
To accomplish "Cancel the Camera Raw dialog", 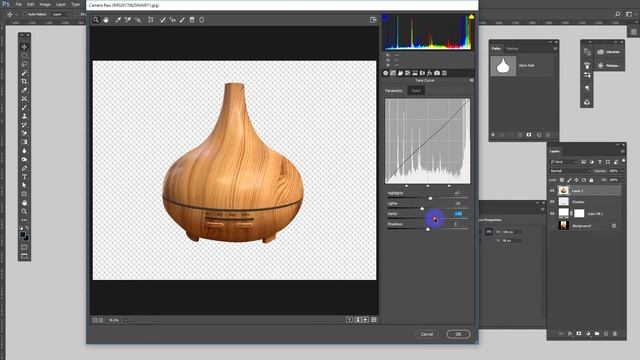I will click(x=427, y=334).
